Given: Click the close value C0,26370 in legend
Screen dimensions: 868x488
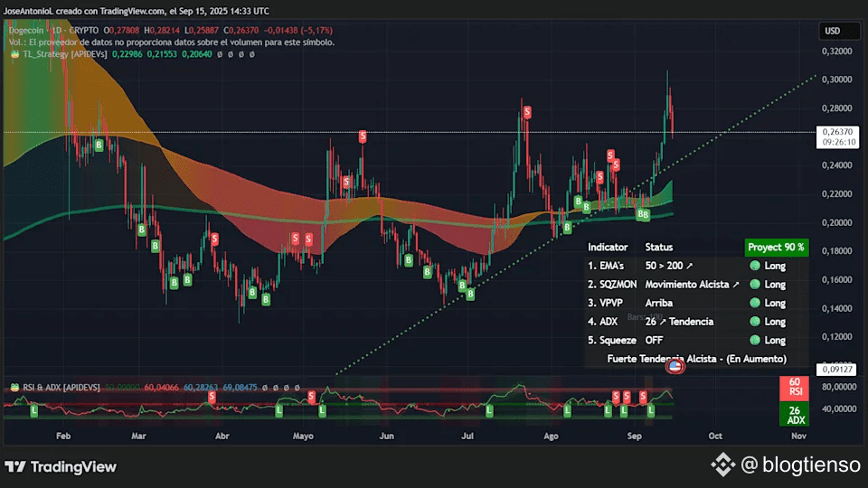Looking at the screenshot, I should click(x=241, y=31).
